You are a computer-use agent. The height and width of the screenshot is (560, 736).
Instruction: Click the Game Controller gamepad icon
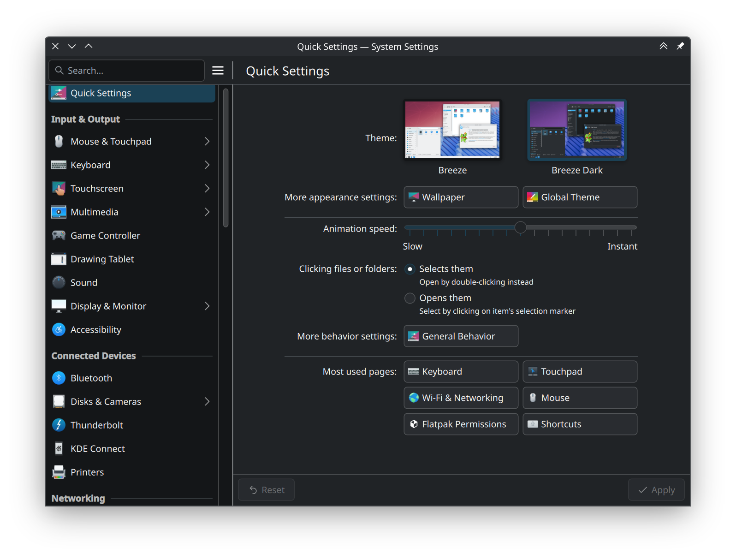[x=59, y=235]
